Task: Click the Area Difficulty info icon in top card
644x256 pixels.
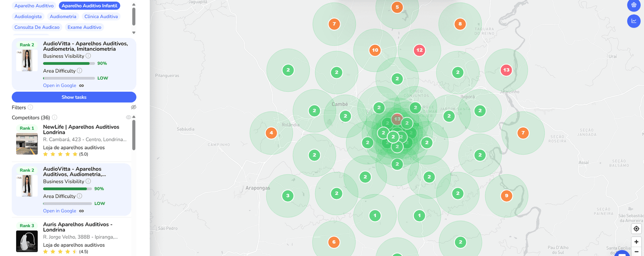Action: click(80, 71)
